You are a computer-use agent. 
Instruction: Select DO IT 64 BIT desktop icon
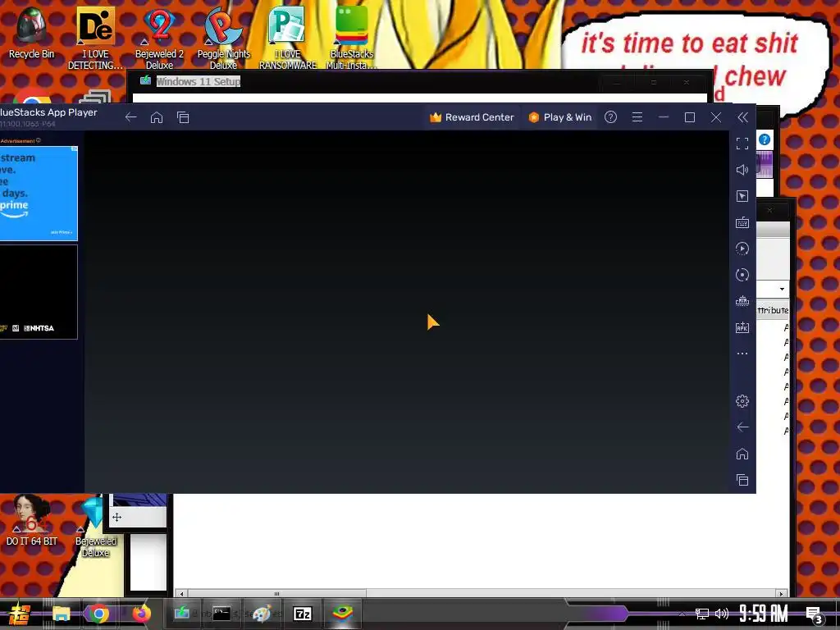[x=31, y=520]
